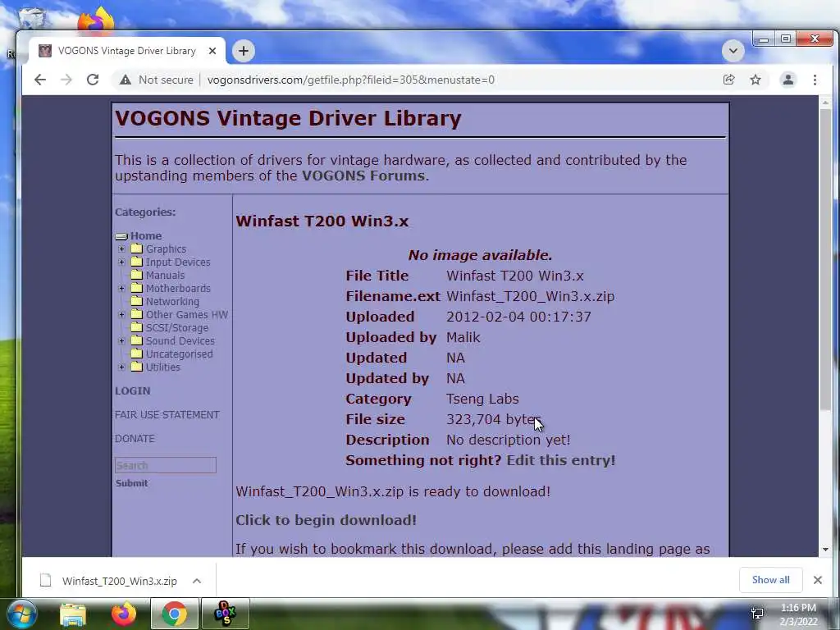Open the Utilities folder link
840x630 pixels.
point(163,367)
